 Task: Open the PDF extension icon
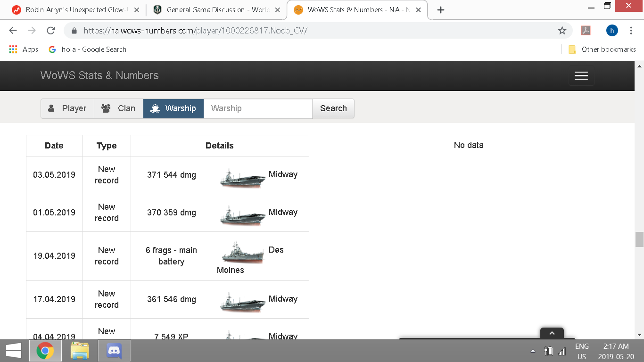(586, 31)
